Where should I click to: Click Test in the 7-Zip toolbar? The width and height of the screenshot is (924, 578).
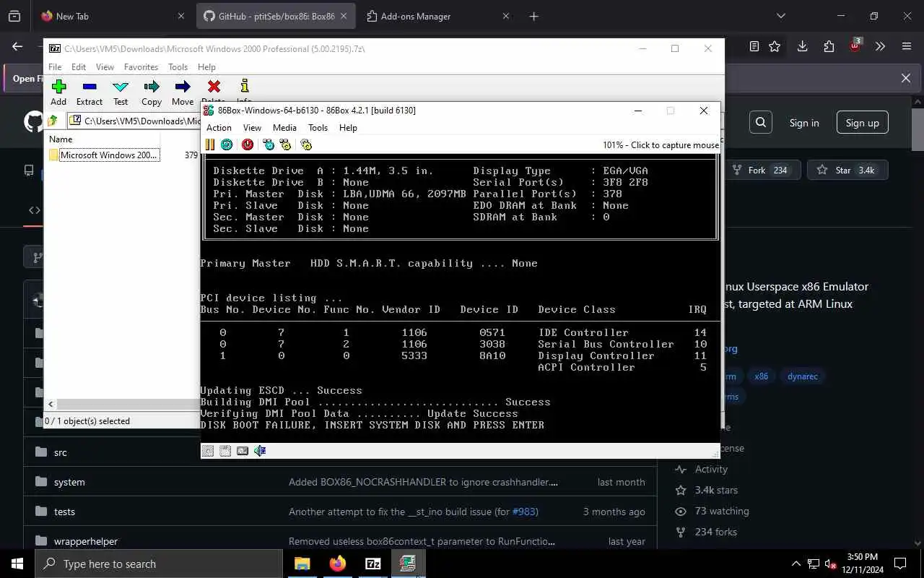point(121,92)
